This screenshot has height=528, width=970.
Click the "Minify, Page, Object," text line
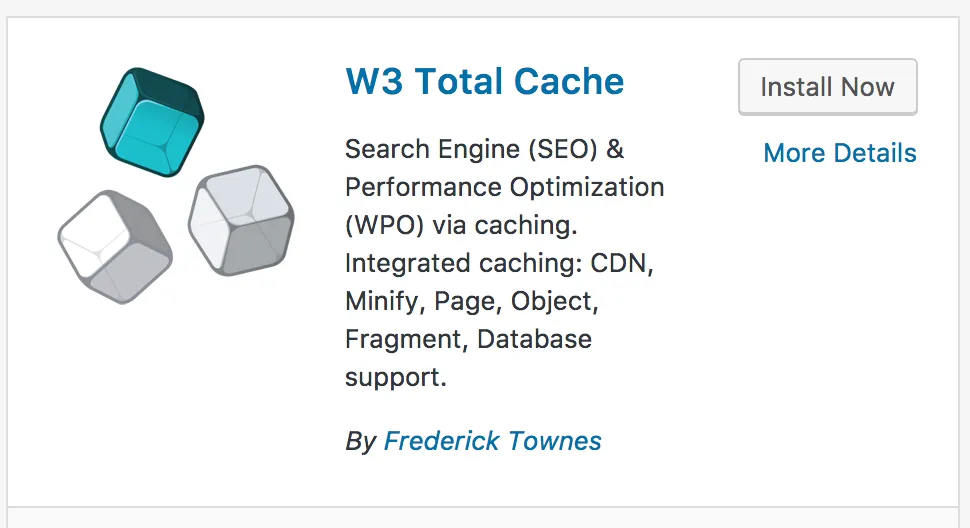tap(471, 302)
